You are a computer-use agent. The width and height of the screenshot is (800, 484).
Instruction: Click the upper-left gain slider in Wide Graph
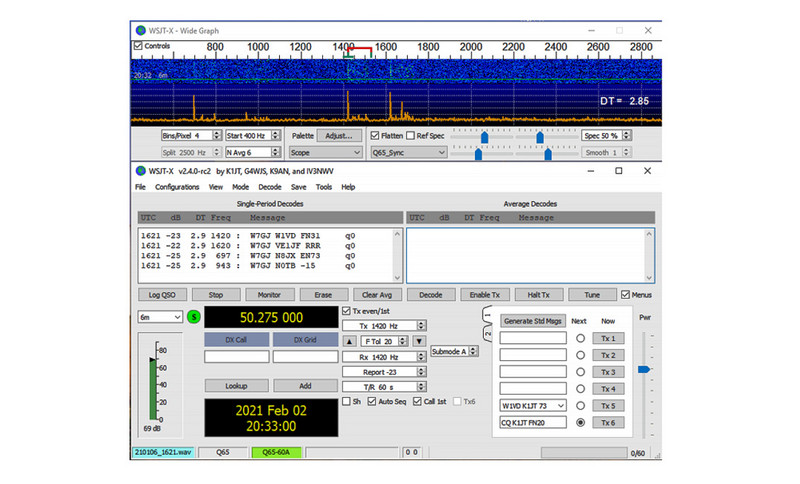[x=484, y=137]
